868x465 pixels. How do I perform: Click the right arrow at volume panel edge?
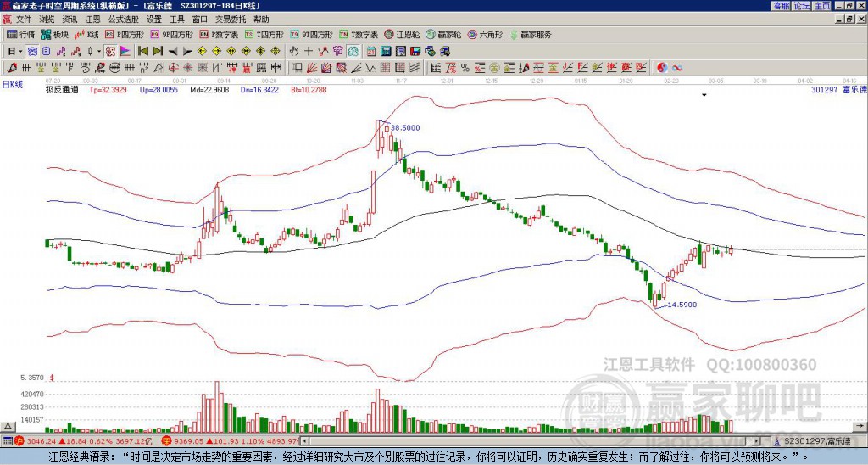pyautogui.click(x=860, y=426)
